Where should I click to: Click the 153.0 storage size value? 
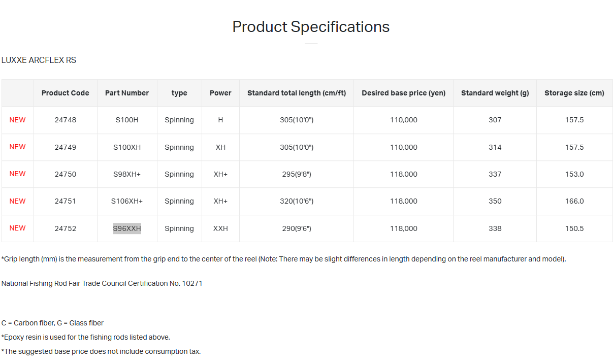[x=574, y=174]
